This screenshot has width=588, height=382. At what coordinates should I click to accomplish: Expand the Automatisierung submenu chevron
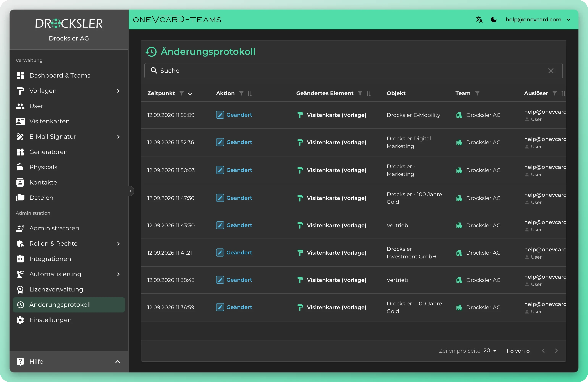(x=118, y=274)
